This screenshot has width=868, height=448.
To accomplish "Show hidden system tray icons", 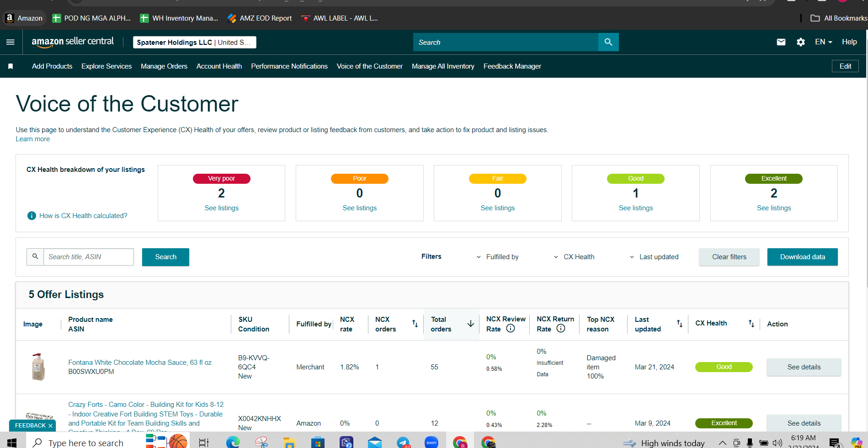I will click(723, 443).
